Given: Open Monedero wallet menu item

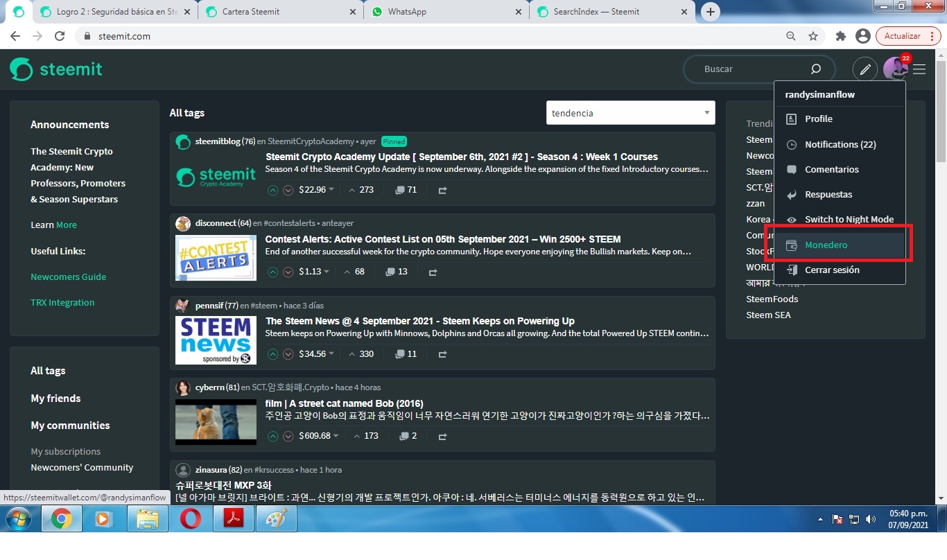Looking at the screenshot, I should [x=840, y=245].
